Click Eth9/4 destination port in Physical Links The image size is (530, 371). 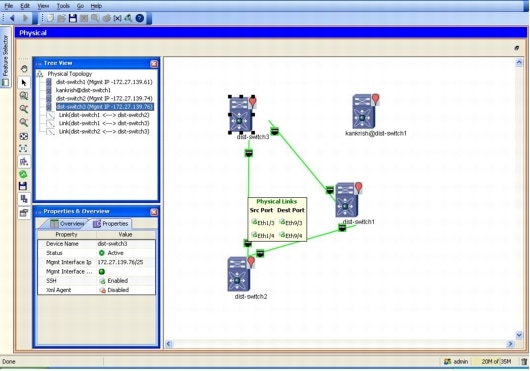(x=291, y=236)
